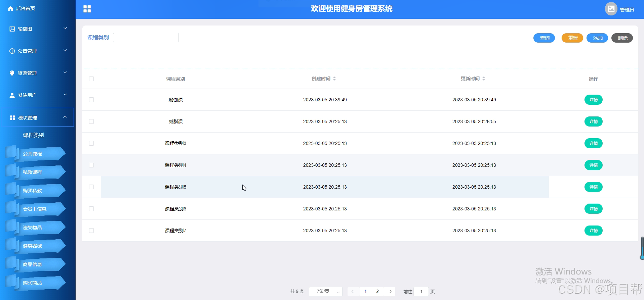Screen dimensions: 644x300
Task: Open the 私教课程 sidebar item
Action: point(35,172)
